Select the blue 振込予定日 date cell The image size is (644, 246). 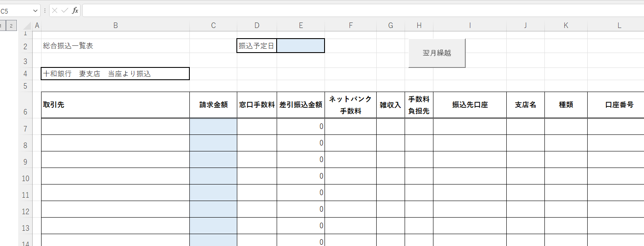301,46
